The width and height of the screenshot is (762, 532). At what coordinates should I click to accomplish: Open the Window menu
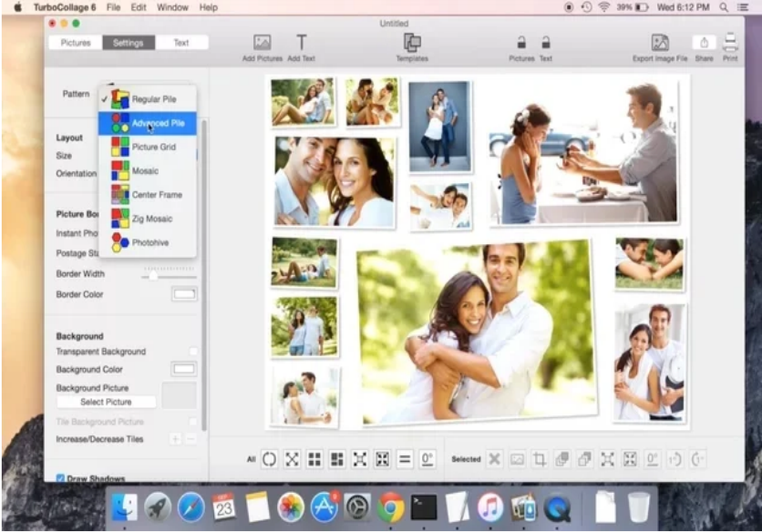[x=172, y=7]
